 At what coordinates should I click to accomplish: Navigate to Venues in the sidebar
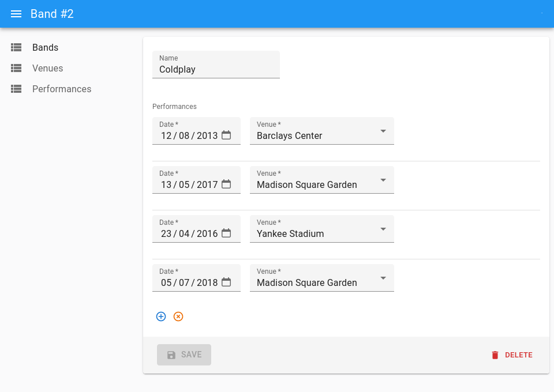pyautogui.click(x=47, y=68)
